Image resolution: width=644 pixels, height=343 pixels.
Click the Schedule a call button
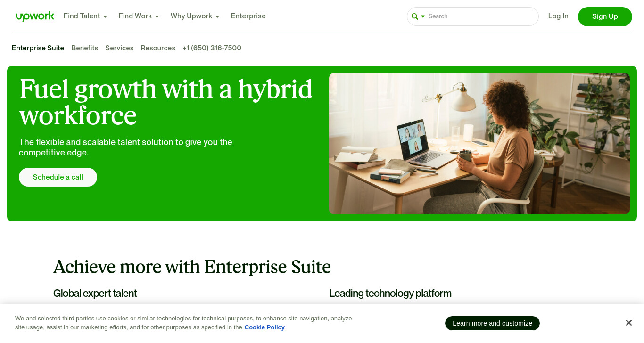58,177
